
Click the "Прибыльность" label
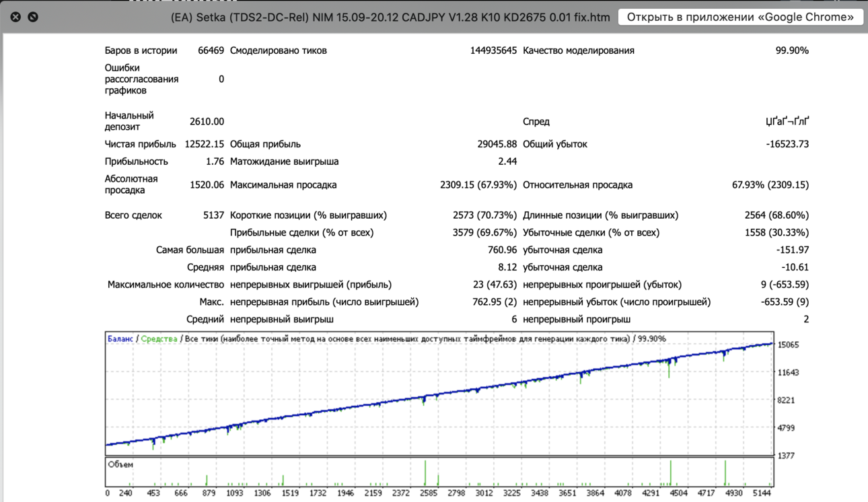point(137,162)
